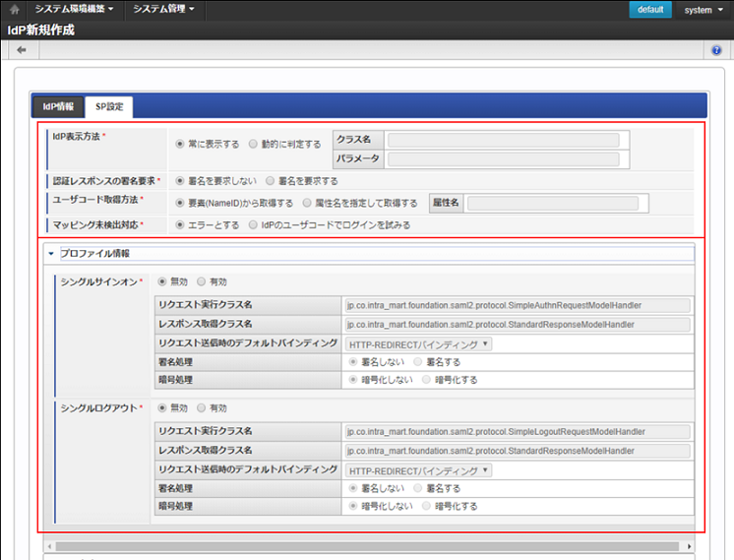Open the help question-mark icon
Image resolution: width=734 pixels, height=560 pixels.
[x=716, y=50]
